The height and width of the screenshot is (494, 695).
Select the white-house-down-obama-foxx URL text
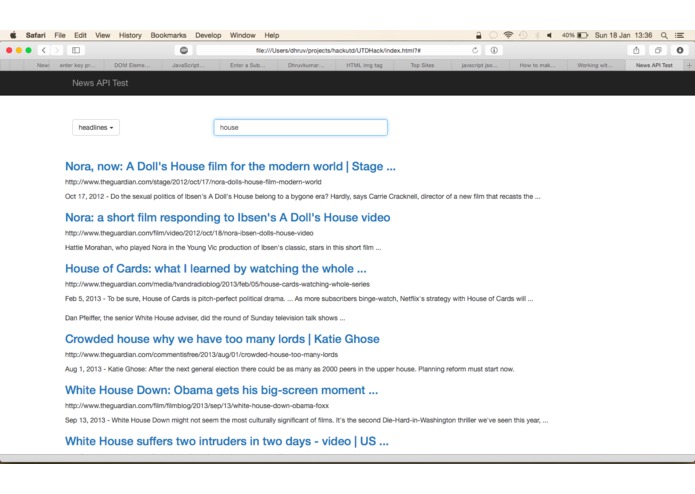point(197,406)
